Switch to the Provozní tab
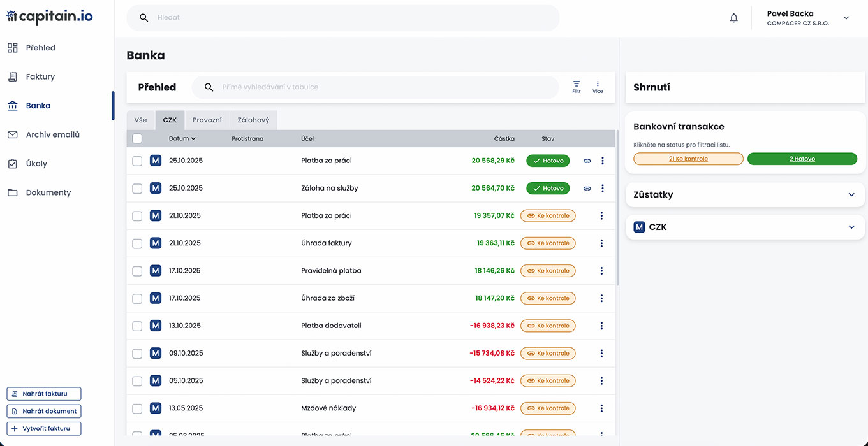 pyautogui.click(x=207, y=120)
